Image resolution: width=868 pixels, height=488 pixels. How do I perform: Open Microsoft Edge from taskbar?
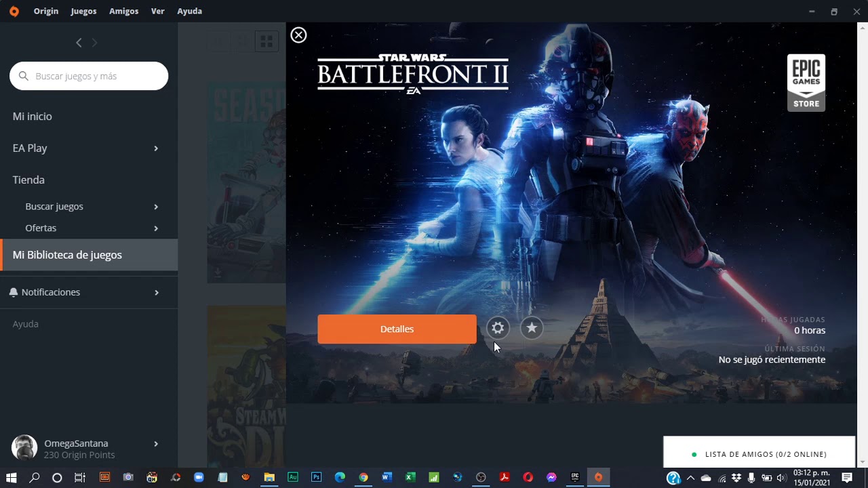(340, 477)
